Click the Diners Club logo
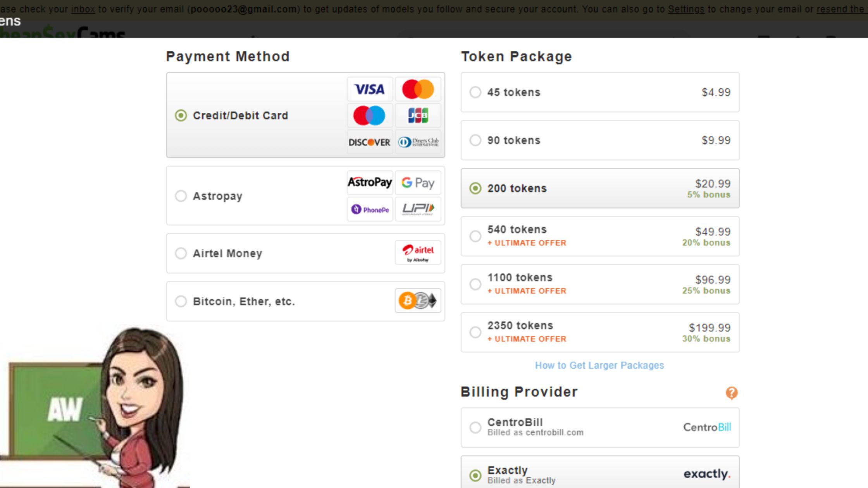Screen dimensions: 868x488 coord(418,142)
